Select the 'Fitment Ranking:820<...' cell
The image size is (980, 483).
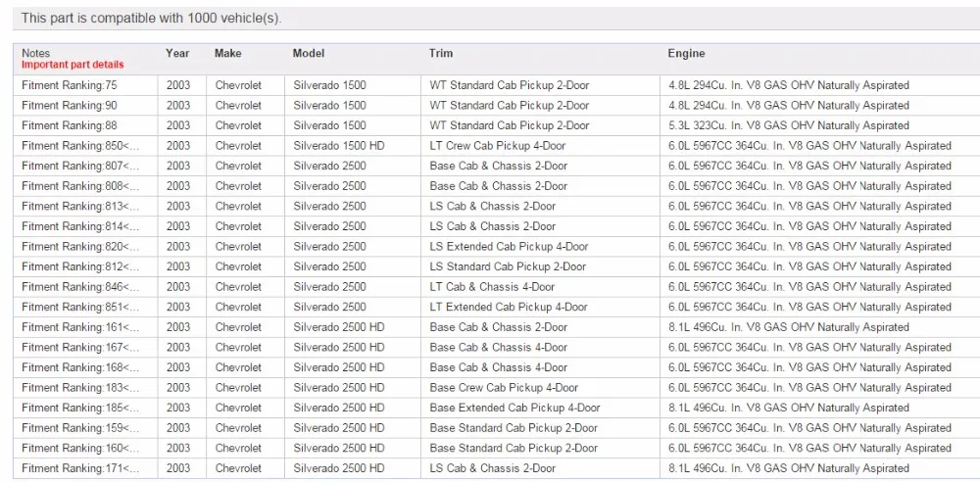pyautogui.click(x=85, y=246)
